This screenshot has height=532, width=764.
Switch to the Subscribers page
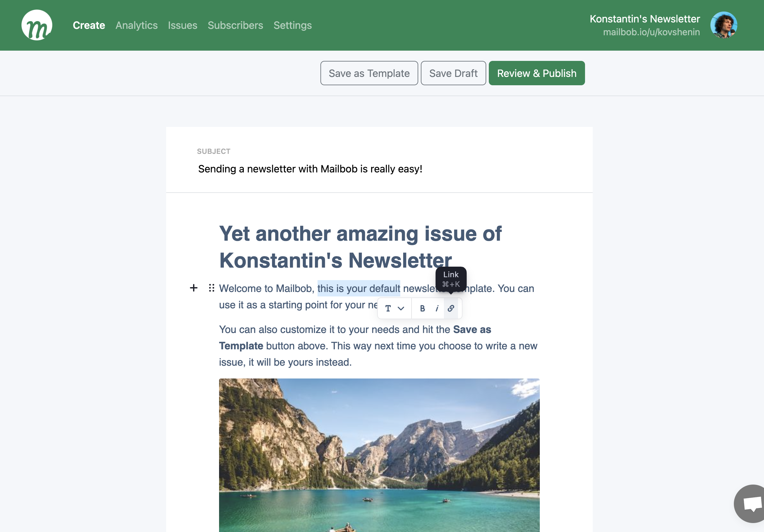(235, 25)
